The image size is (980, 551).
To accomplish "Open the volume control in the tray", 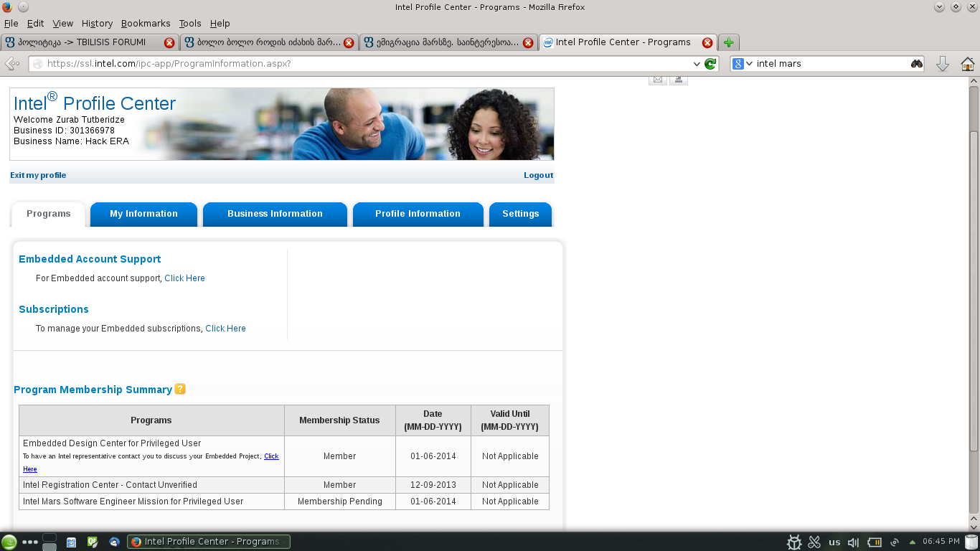I will (x=854, y=542).
